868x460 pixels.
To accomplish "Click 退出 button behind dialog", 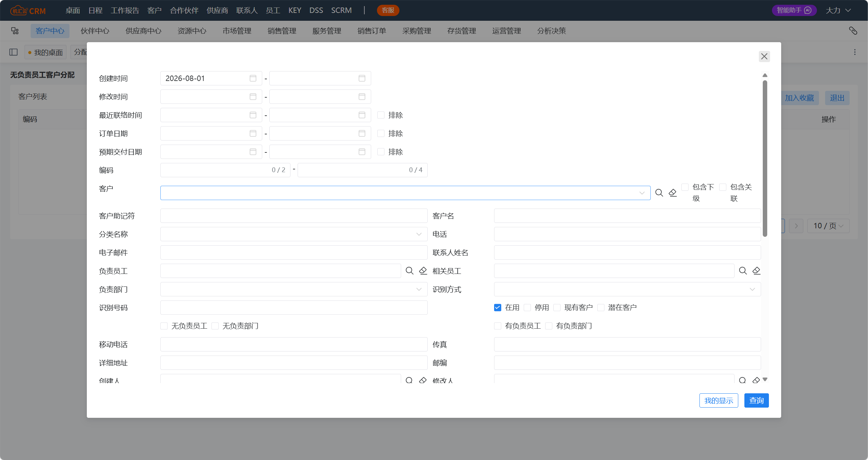I will click(x=837, y=98).
